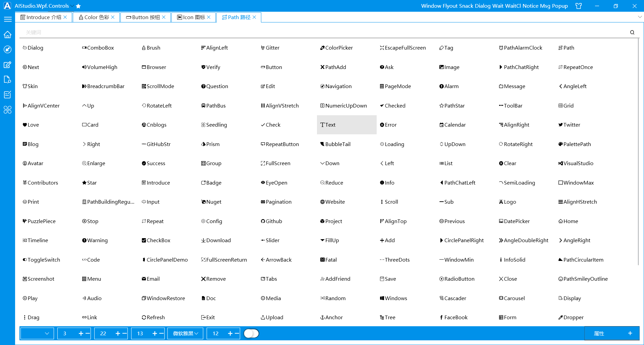Viewport: 644px width, 345px height.
Task: Select the VisualStudio path icon
Action: pyautogui.click(x=576, y=163)
